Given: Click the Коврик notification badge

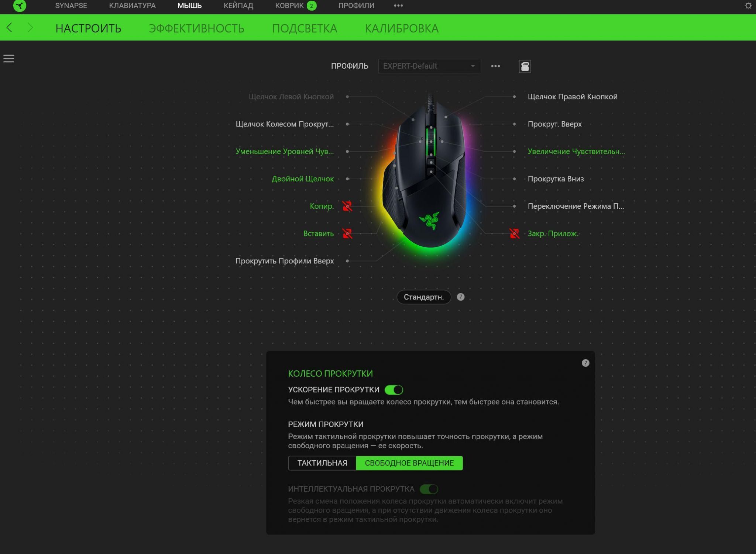Looking at the screenshot, I should click(312, 6).
